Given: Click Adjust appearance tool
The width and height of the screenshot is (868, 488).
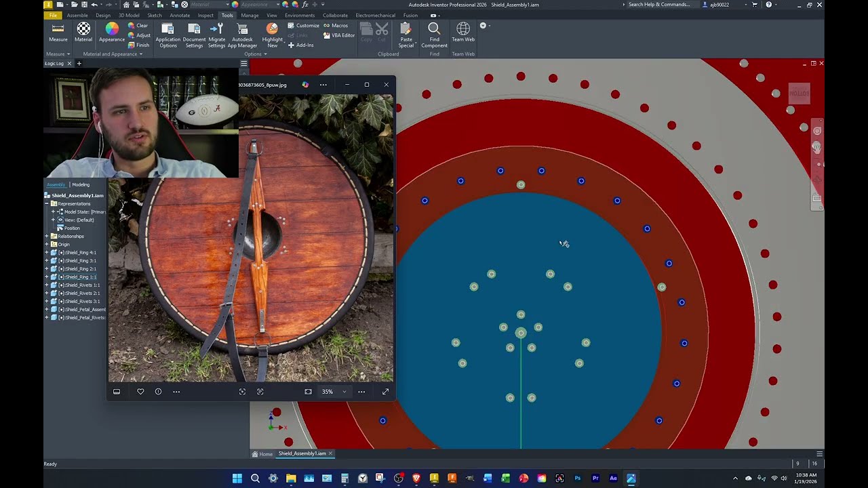Looking at the screenshot, I should pyautogui.click(x=139, y=35).
